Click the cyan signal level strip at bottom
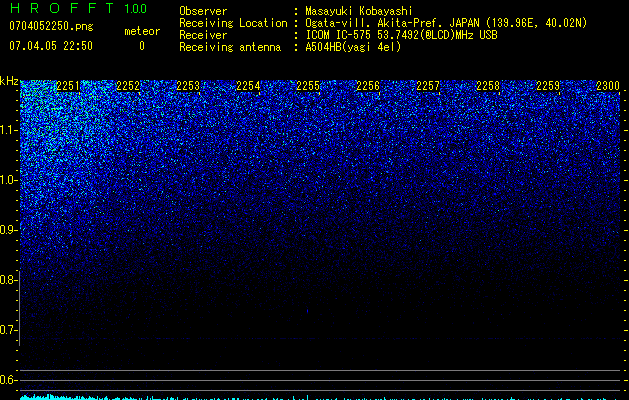This screenshot has height=400, width=629. pos(320,398)
